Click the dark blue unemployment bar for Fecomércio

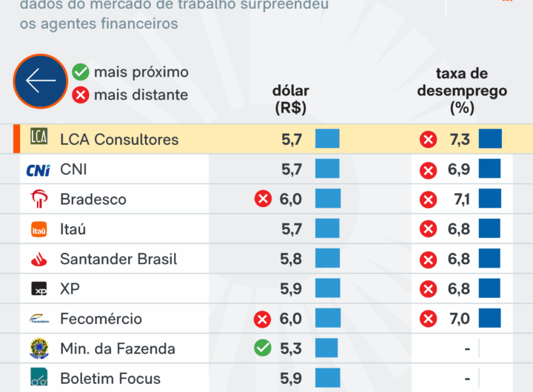tap(489, 319)
